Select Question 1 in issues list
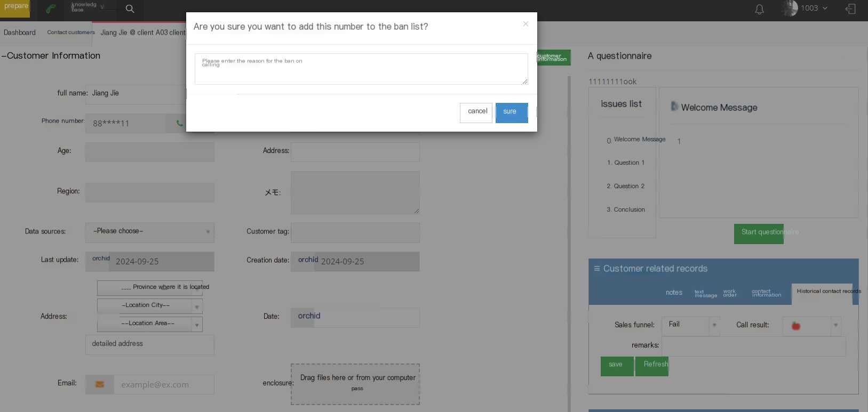 625,163
